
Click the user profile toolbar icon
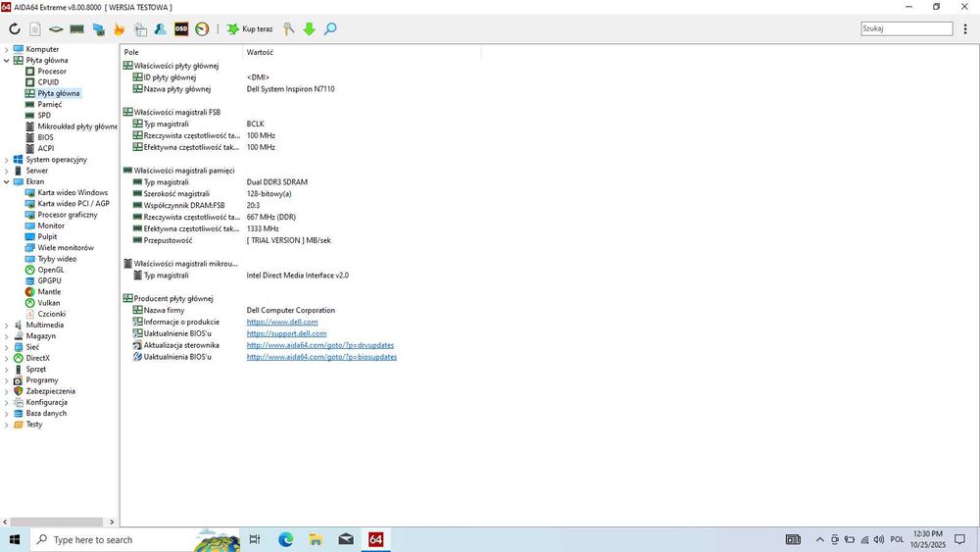pyautogui.click(x=160, y=28)
